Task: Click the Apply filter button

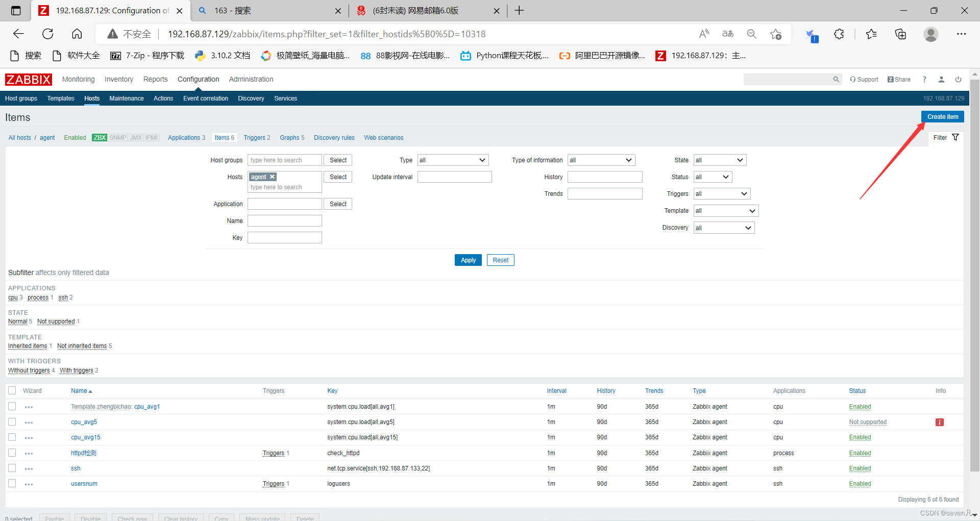Action: 468,260
